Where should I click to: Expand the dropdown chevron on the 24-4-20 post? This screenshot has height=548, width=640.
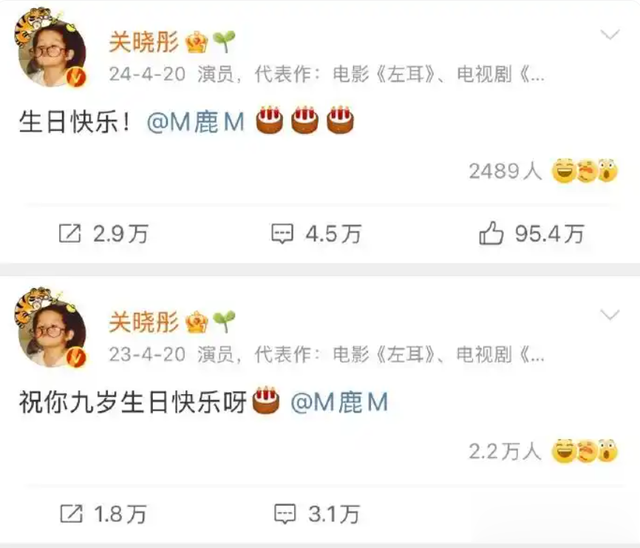pyautogui.click(x=610, y=35)
